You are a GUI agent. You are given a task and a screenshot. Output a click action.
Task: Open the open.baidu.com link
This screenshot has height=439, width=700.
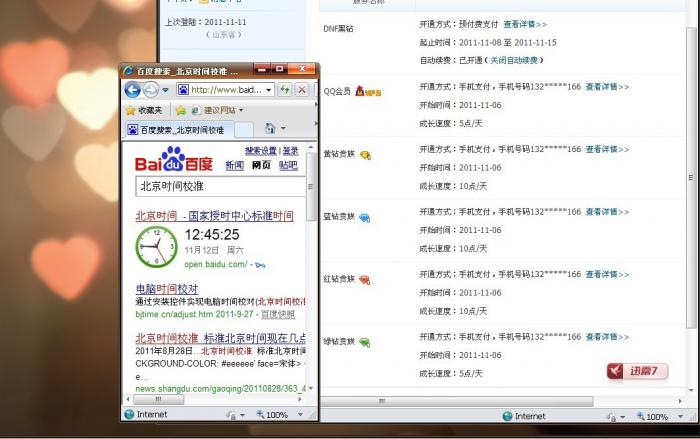[216, 264]
